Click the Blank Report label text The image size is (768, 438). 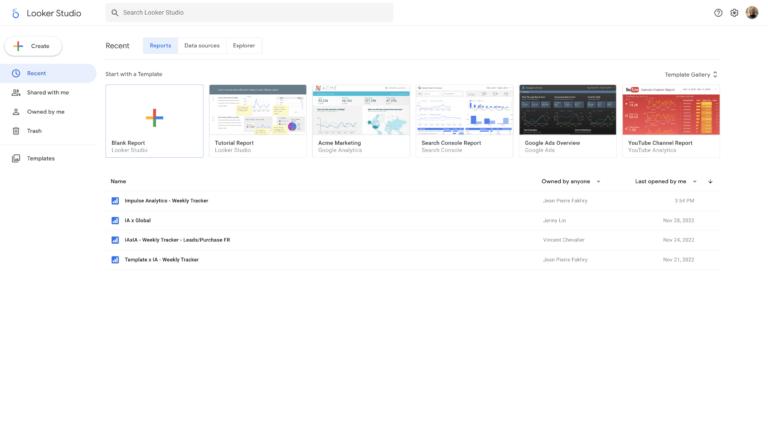[128, 143]
